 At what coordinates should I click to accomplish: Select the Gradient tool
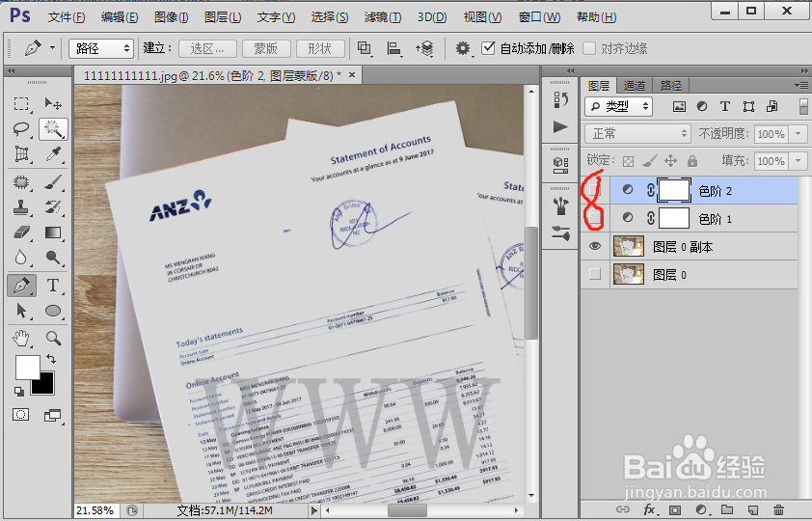click(53, 232)
